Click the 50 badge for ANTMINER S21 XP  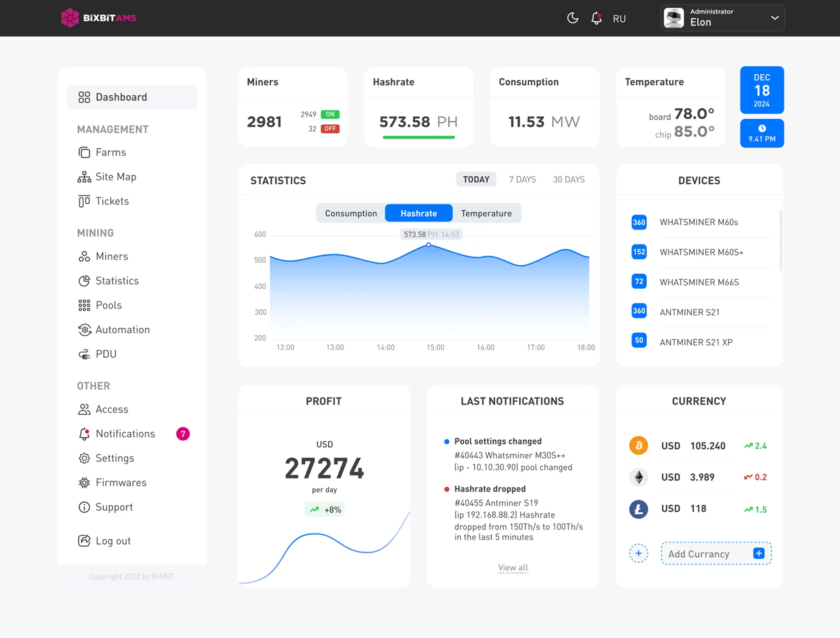639,340
